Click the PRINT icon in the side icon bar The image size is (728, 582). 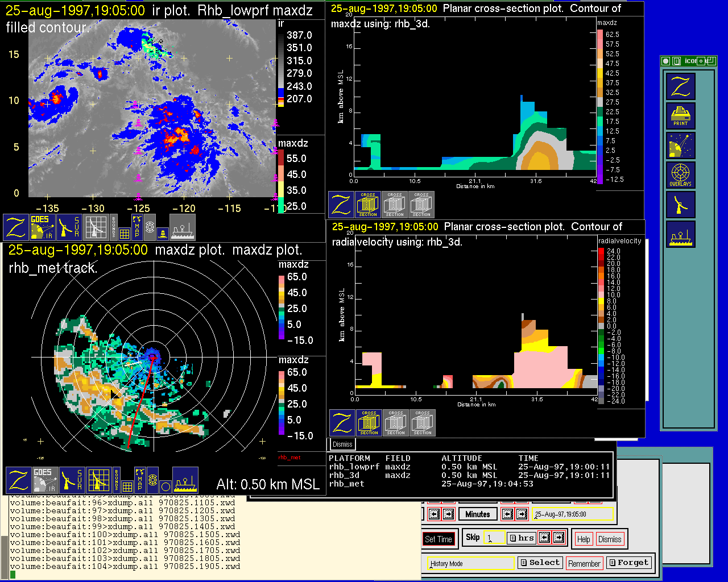click(681, 116)
